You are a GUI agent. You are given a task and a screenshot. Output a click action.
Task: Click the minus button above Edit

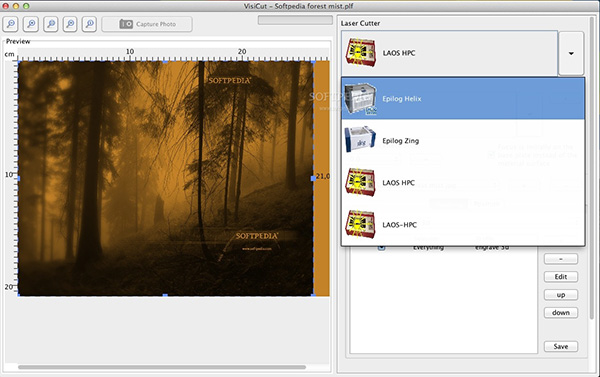pyautogui.click(x=561, y=259)
